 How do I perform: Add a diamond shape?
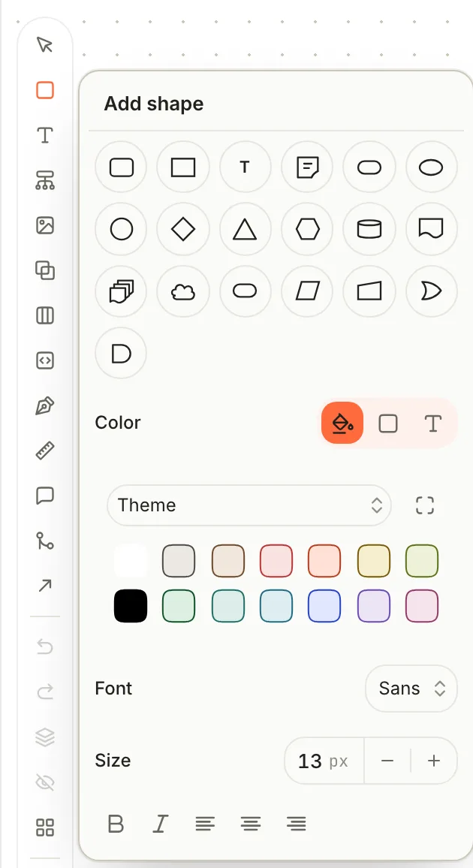tap(183, 229)
